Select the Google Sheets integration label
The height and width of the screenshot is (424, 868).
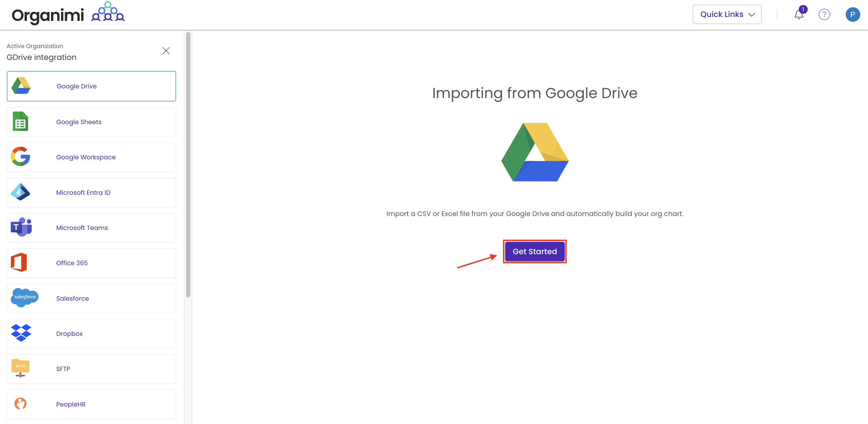[x=79, y=122]
